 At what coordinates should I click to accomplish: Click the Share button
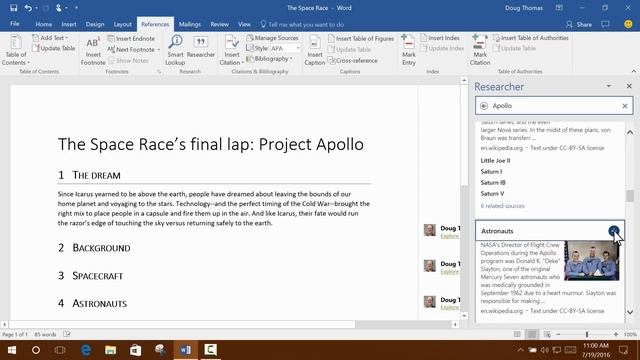579,24
